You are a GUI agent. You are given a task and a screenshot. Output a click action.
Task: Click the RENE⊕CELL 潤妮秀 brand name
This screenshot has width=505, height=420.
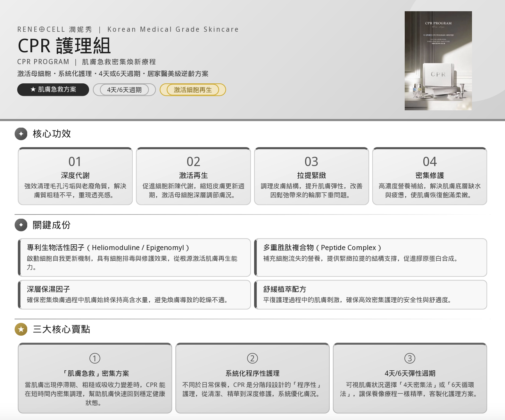click(55, 29)
